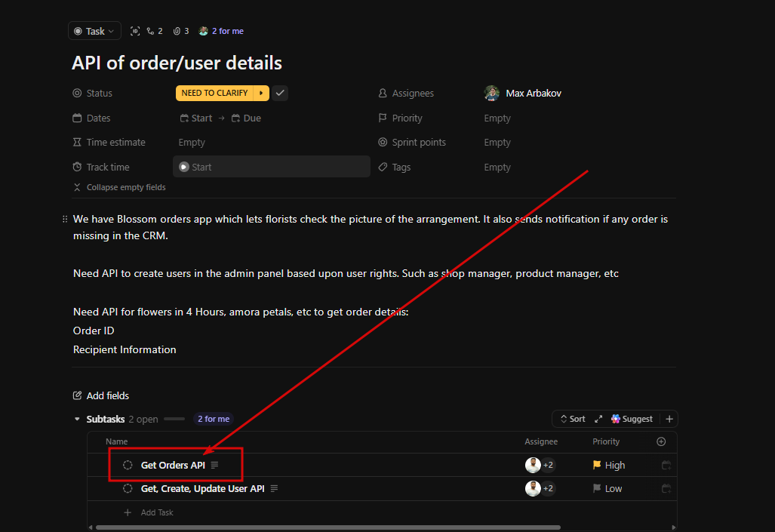Mark task complete with the checkmark button
The height and width of the screenshot is (532, 775).
280,93
